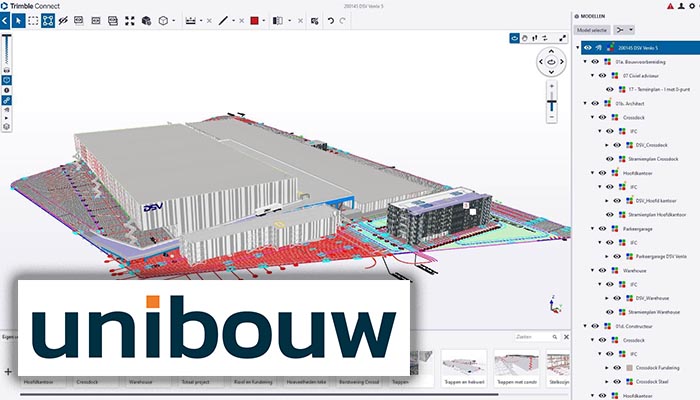
Task: Click the undo arrow
Action: [330, 21]
